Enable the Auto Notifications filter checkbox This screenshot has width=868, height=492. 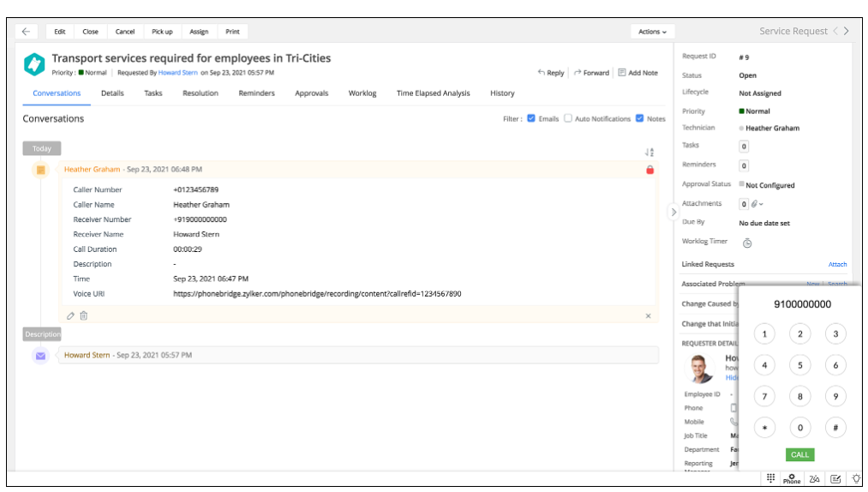click(568, 118)
